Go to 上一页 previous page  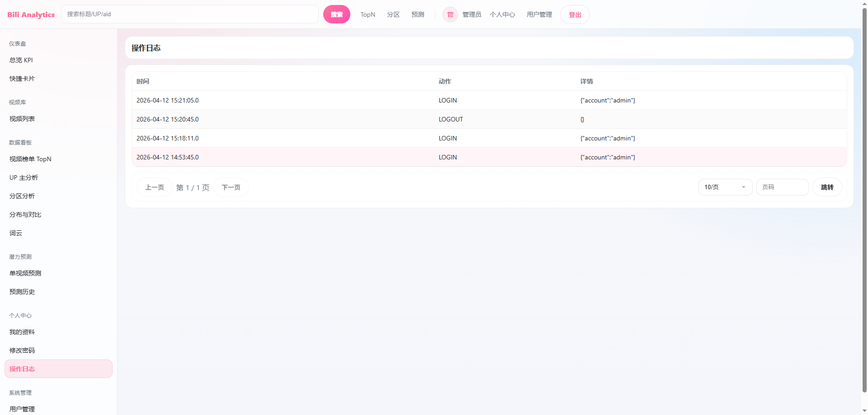(154, 187)
